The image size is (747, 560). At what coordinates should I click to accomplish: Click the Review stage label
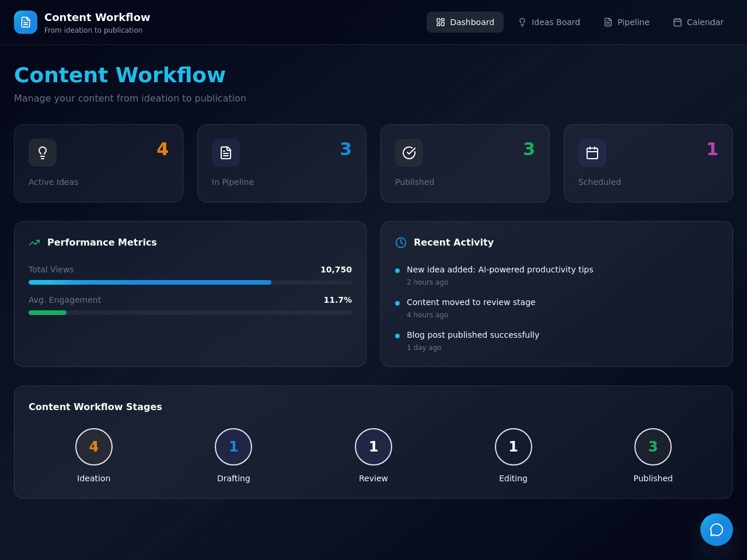[373, 478]
